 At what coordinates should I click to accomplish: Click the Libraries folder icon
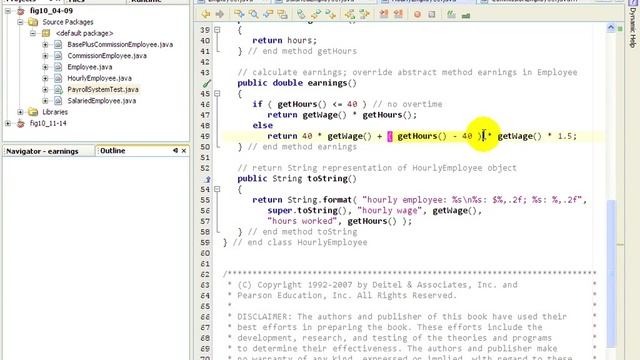click(x=33, y=112)
